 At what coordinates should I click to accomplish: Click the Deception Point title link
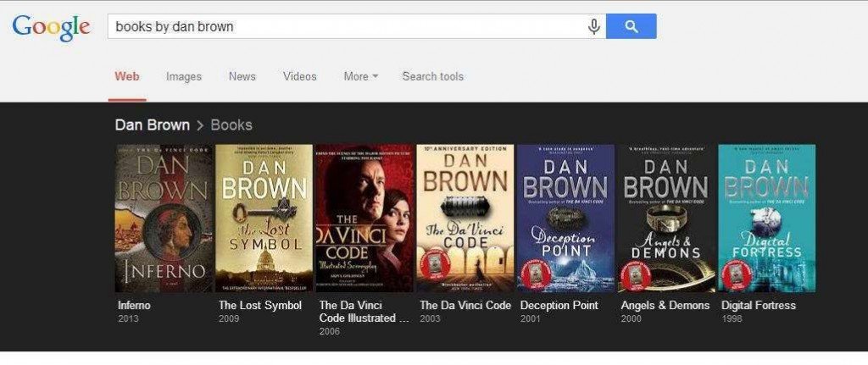(x=559, y=306)
